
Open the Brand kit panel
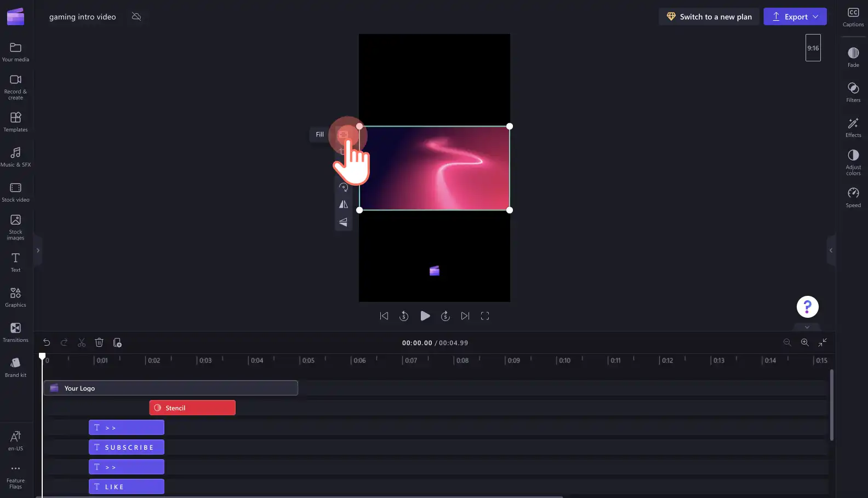15,367
